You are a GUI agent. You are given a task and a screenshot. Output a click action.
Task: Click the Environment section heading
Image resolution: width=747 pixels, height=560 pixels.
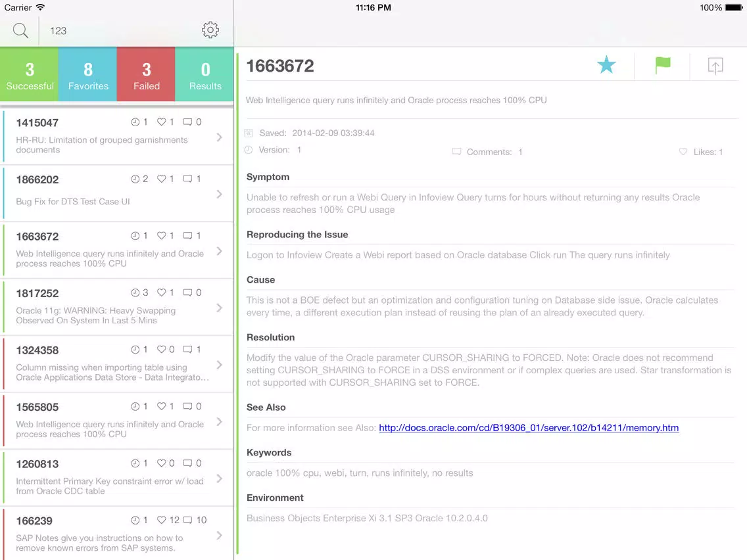pos(275,498)
